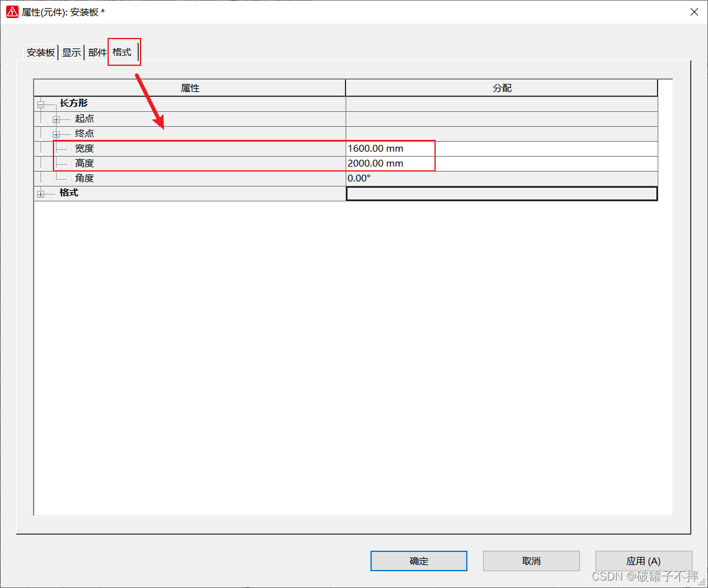The height and width of the screenshot is (588, 708).
Task: Select the 高度 property row label
Action: pos(85,163)
